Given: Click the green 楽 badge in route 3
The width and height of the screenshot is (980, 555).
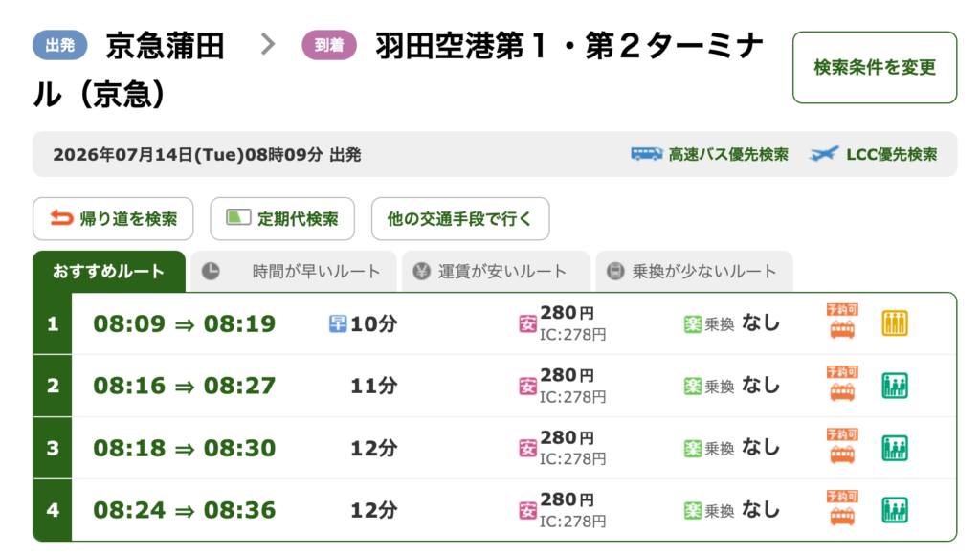Looking at the screenshot, I should [693, 448].
